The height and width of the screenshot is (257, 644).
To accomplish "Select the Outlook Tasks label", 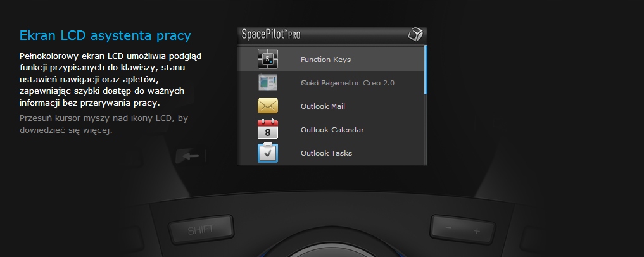I will click(x=327, y=153).
